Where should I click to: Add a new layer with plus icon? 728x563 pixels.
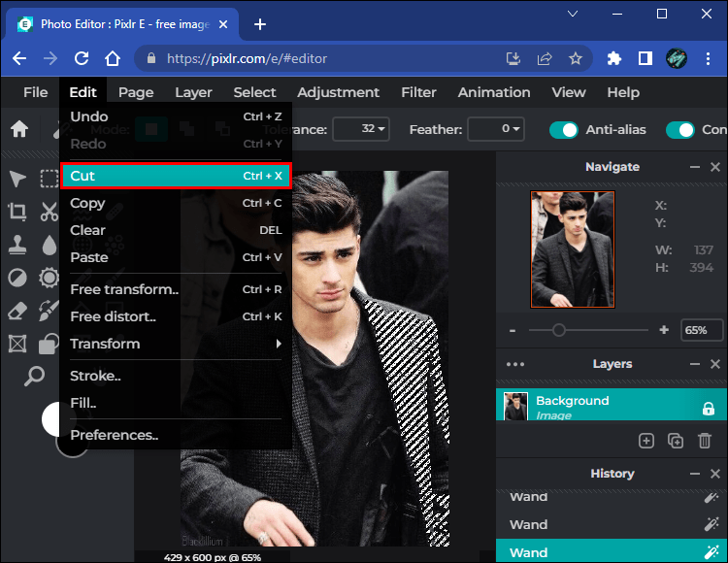pos(646,441)
